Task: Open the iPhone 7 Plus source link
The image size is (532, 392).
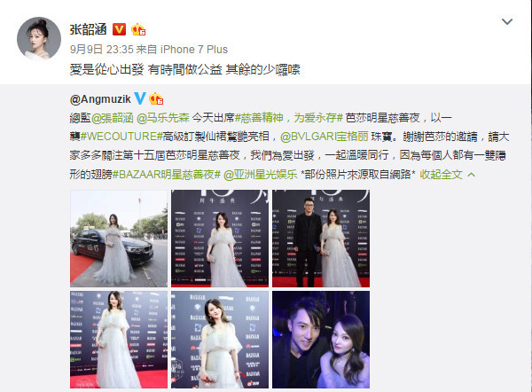Action: 194,50
